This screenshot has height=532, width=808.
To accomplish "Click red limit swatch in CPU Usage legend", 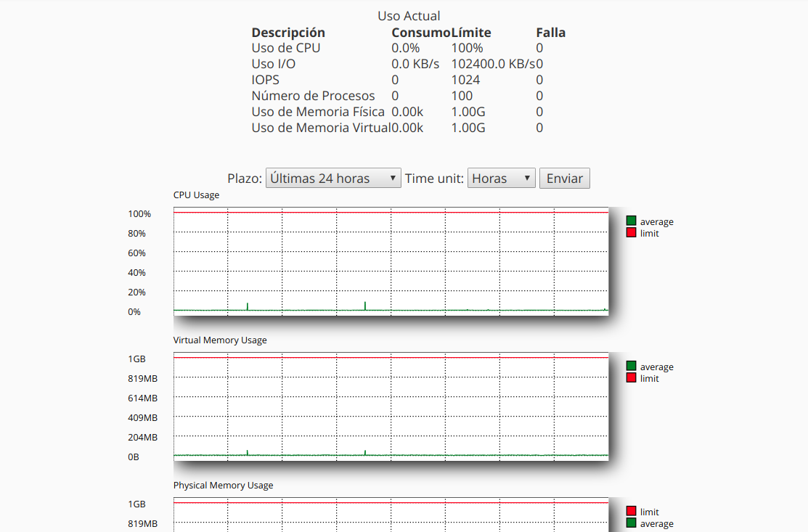I will coord(631,233).
